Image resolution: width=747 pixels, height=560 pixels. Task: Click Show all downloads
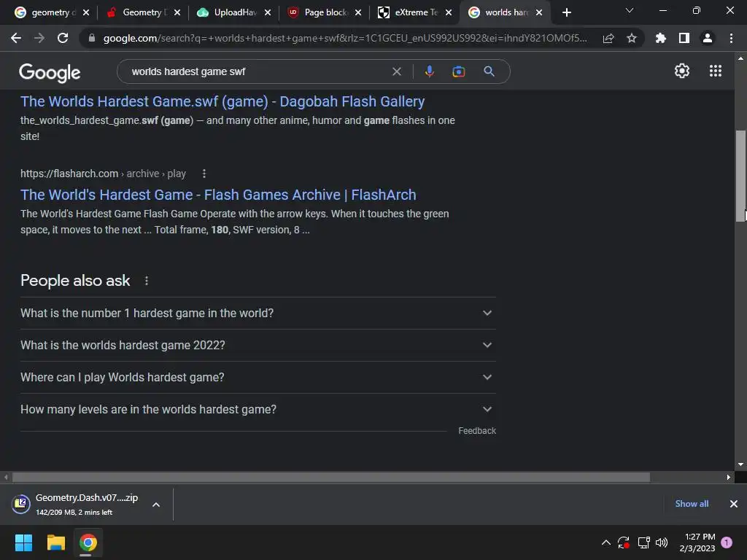click(692, 504)
